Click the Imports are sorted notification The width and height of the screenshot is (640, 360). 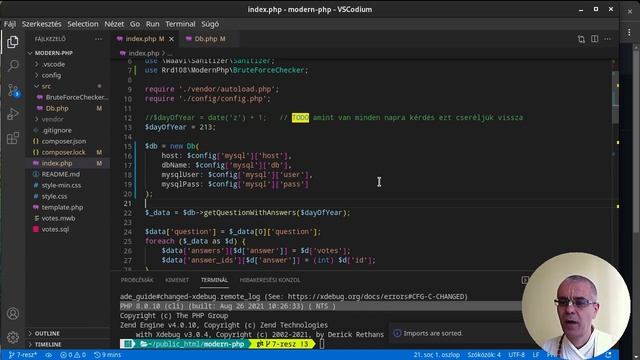tap(433, 333)
